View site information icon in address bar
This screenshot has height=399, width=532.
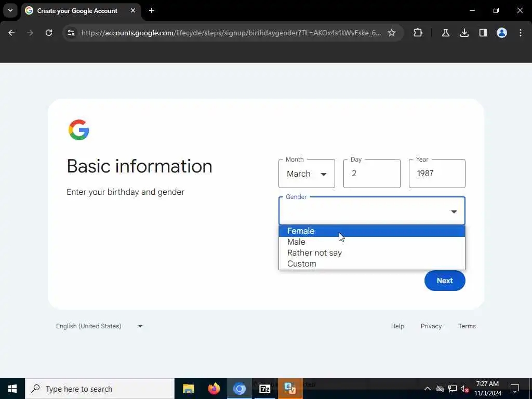(x=71, y=33)
